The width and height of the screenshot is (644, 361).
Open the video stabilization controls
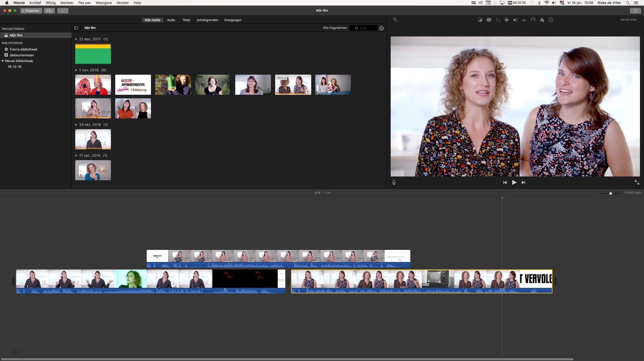click(506, 20)
